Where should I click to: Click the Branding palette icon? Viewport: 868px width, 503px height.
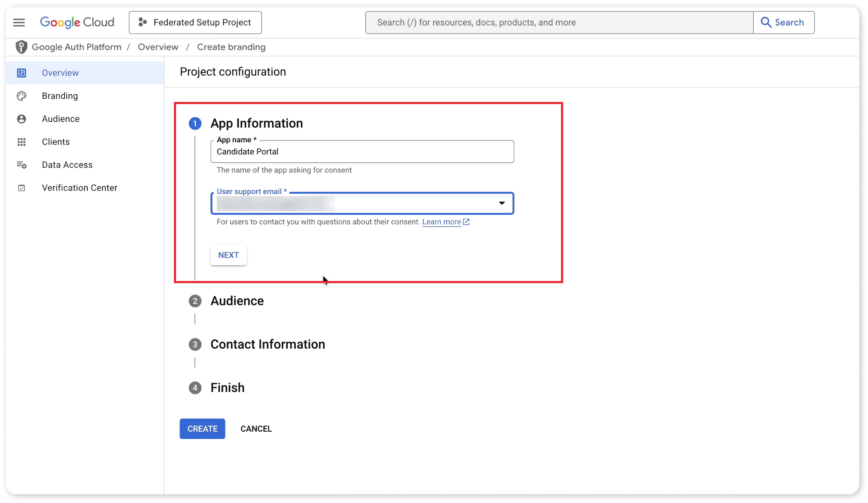21,96
